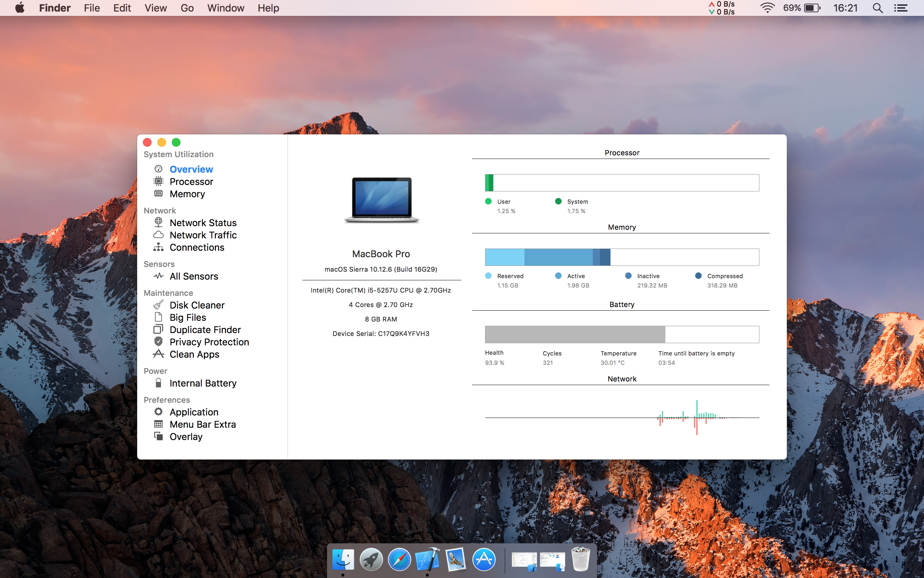Select Processor in the sidebar
This screenshot has width=924, height=578.
coord(191,181)
